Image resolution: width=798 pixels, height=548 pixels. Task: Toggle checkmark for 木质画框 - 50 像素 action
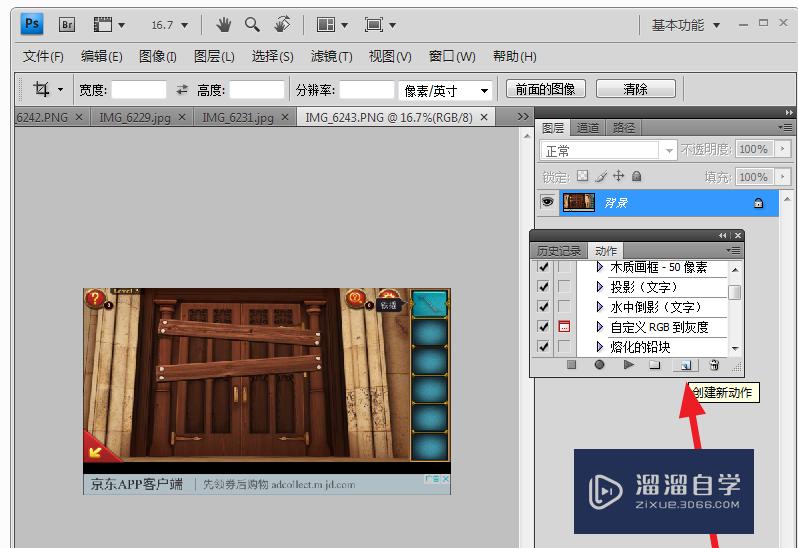543,267
